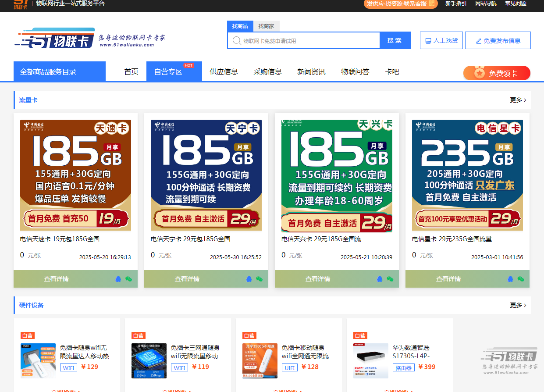Open thumbnail of 免插卡移动随身wifi全网通 product
The width and height of the screenshot is (544, 392).
(x=260, y=361)
